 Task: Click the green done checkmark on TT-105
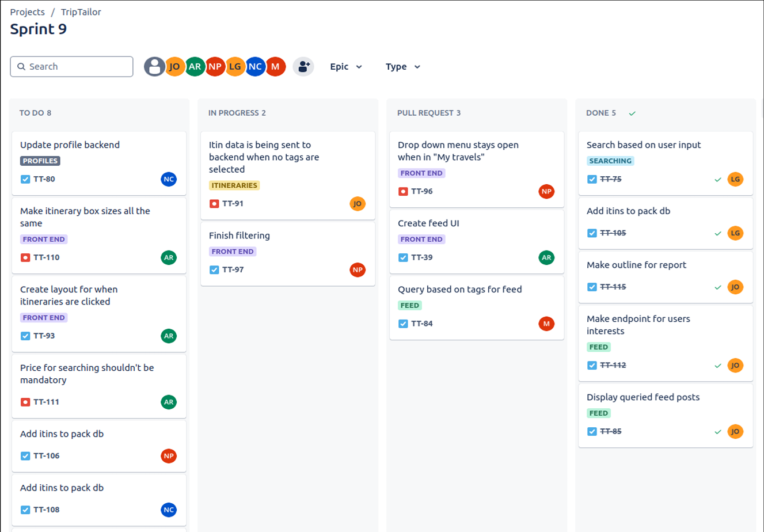pyautogui.click(x=718, y=233)
